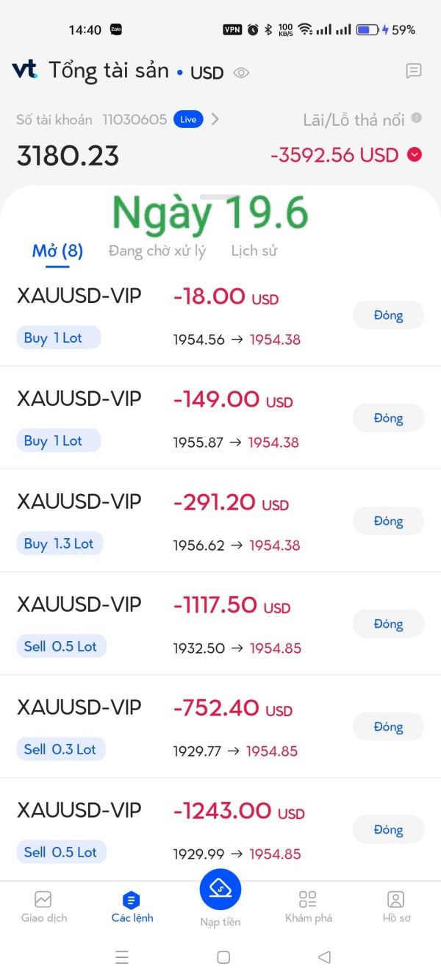
Task: Open the messages icon in header
Action: [414, 71]
